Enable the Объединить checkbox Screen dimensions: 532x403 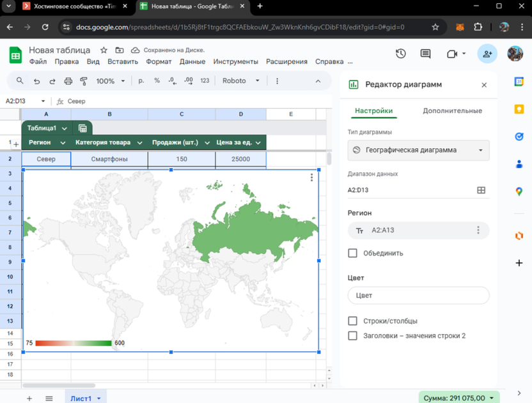coord(353,253)
